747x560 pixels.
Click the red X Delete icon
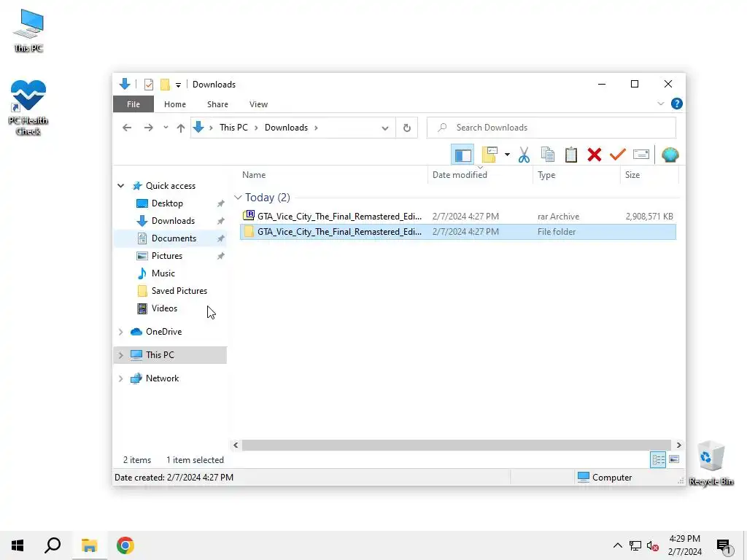click(594, 155)
